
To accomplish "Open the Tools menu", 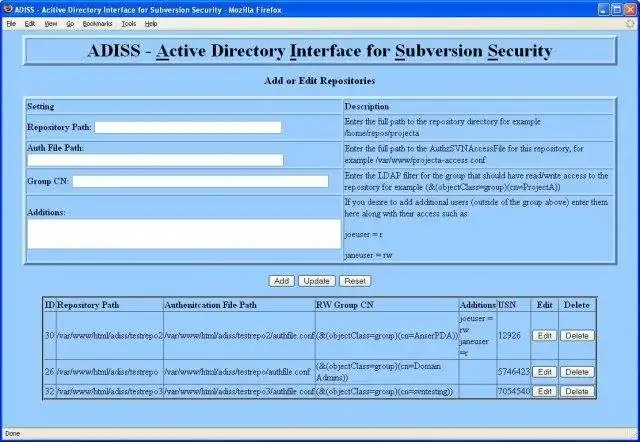I will [x=129, y=24].
